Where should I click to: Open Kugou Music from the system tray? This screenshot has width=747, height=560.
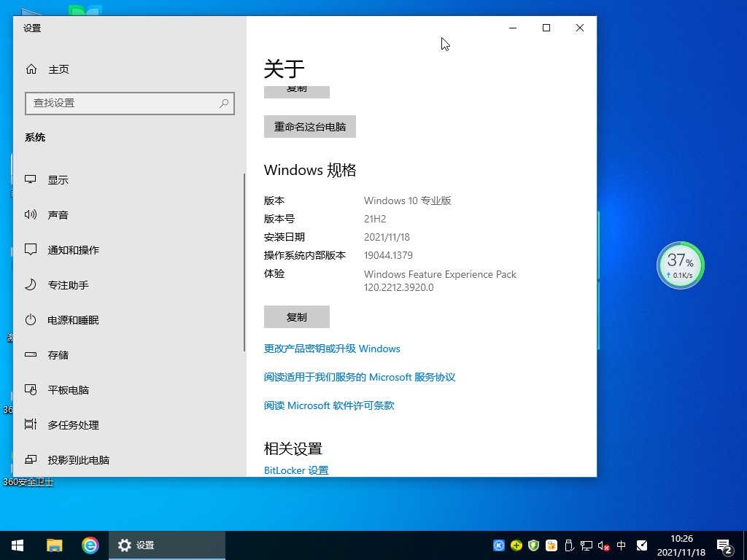(499, 545)
